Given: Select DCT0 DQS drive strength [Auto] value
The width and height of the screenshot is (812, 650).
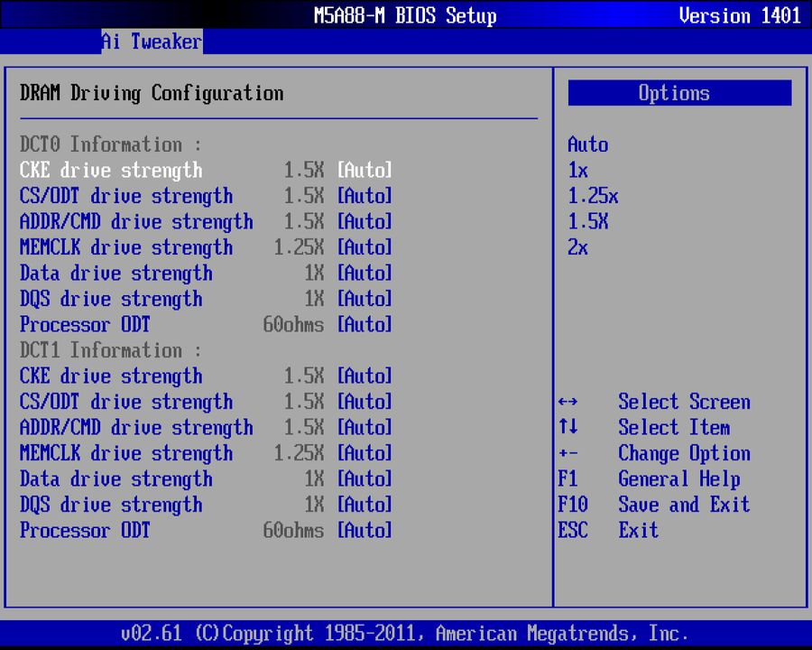Looking at the screenshot, I should pyautogui.click(x=364, y=299).
